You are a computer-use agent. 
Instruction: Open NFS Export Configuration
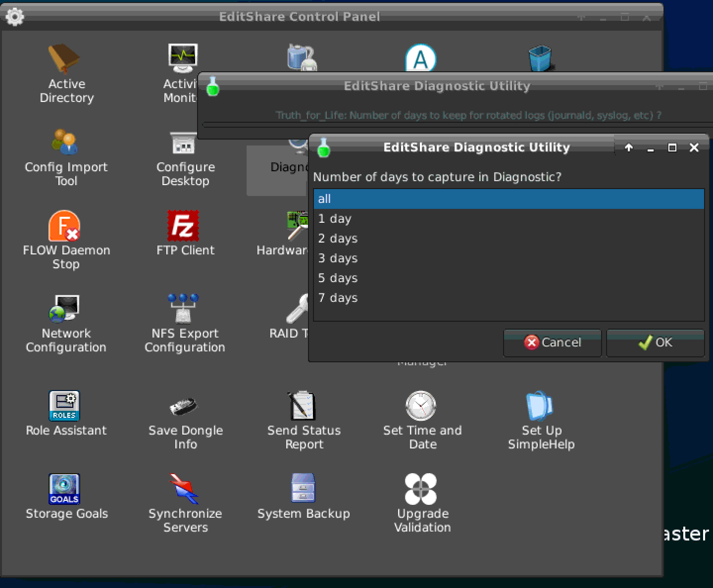(x=185, y=323)
